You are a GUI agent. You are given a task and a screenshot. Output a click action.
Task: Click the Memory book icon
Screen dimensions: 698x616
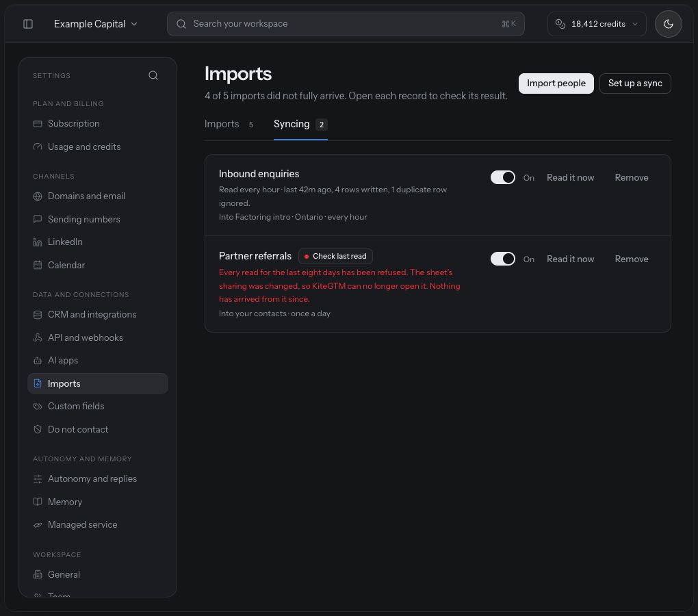click(x=38, y=502)
